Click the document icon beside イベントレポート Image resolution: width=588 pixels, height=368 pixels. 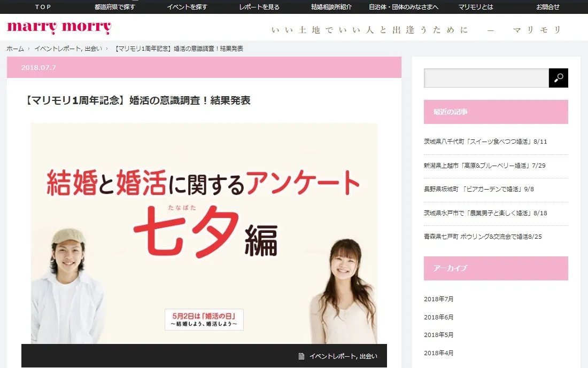301,356
